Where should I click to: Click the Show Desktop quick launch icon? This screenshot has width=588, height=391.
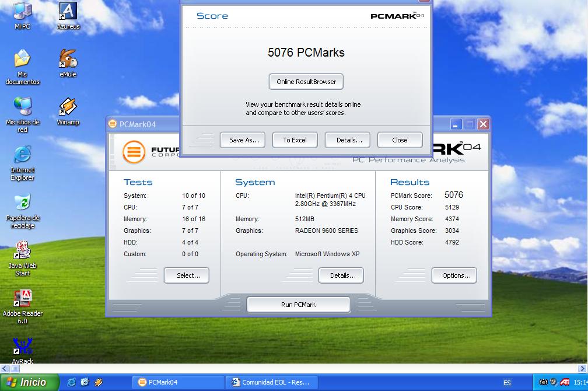(85, 382)
